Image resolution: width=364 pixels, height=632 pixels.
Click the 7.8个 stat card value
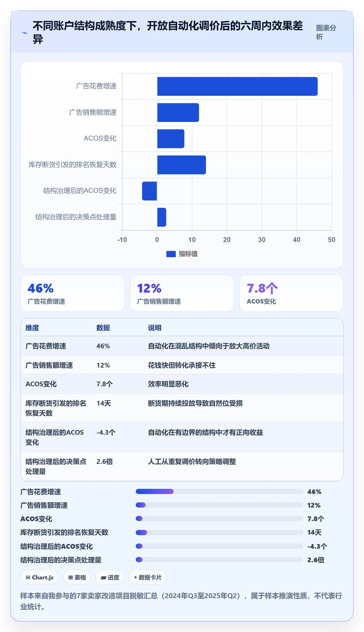pos(262,288)
